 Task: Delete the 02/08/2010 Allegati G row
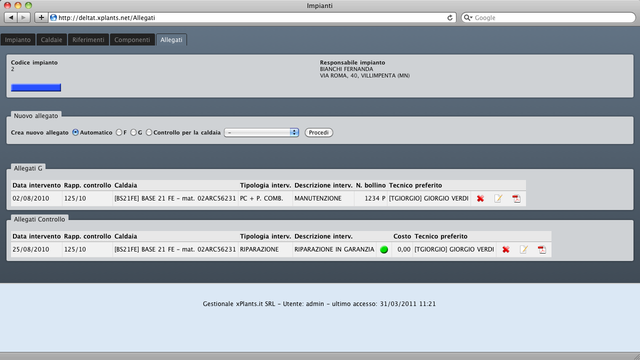[x=480, y=198]
